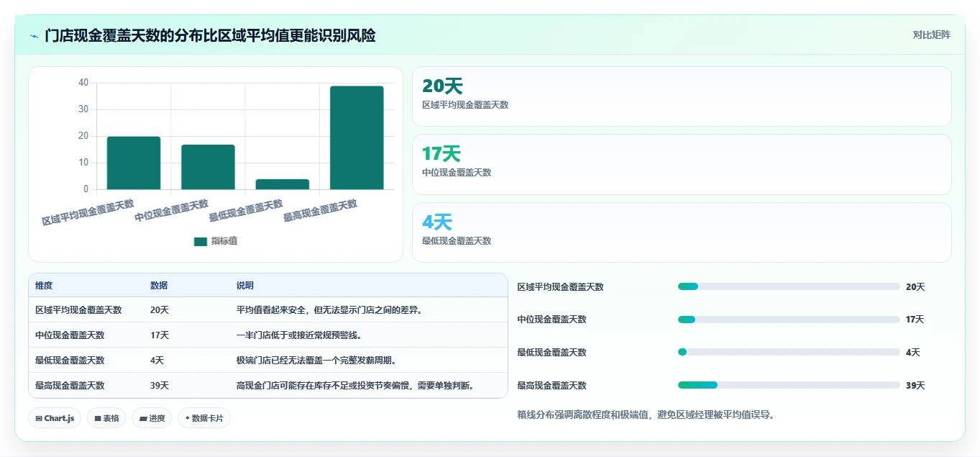
Task: Click table cell 区域平均现金覆盖天数
Action: (78, 310)
